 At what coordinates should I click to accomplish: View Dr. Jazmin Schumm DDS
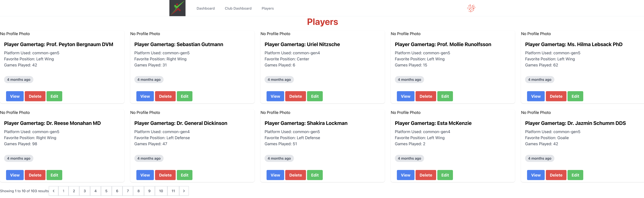pos(536,175)
